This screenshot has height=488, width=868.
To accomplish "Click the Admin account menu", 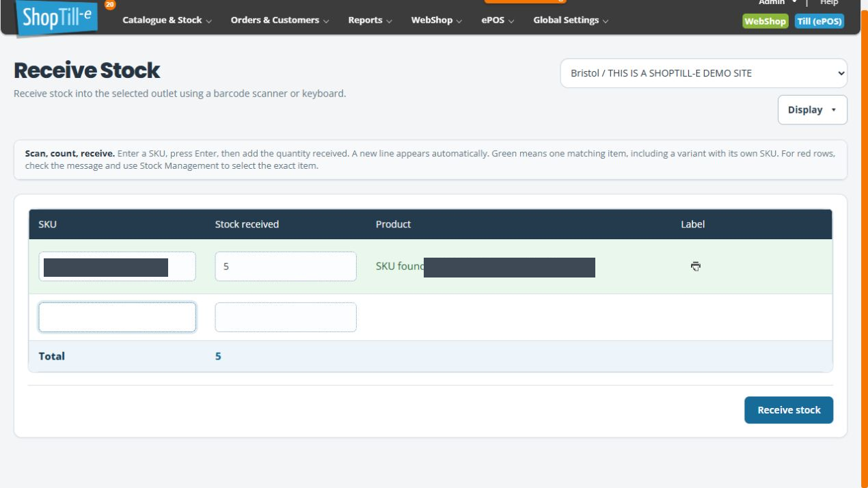I will (778, 3).
